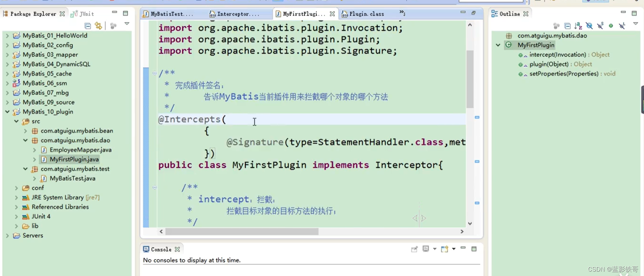644x276 pixels.
Task: Open Display Selected Console dropdown arrow
Action: (435, 249)
